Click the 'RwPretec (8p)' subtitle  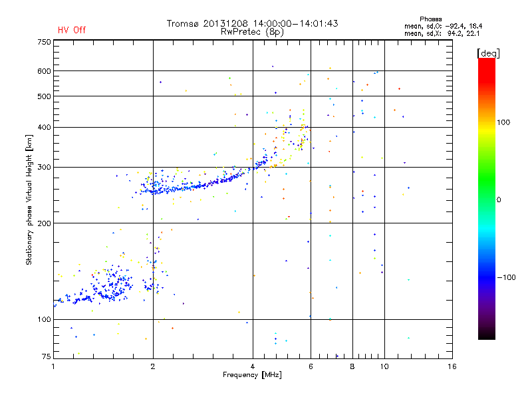point(252,32)
